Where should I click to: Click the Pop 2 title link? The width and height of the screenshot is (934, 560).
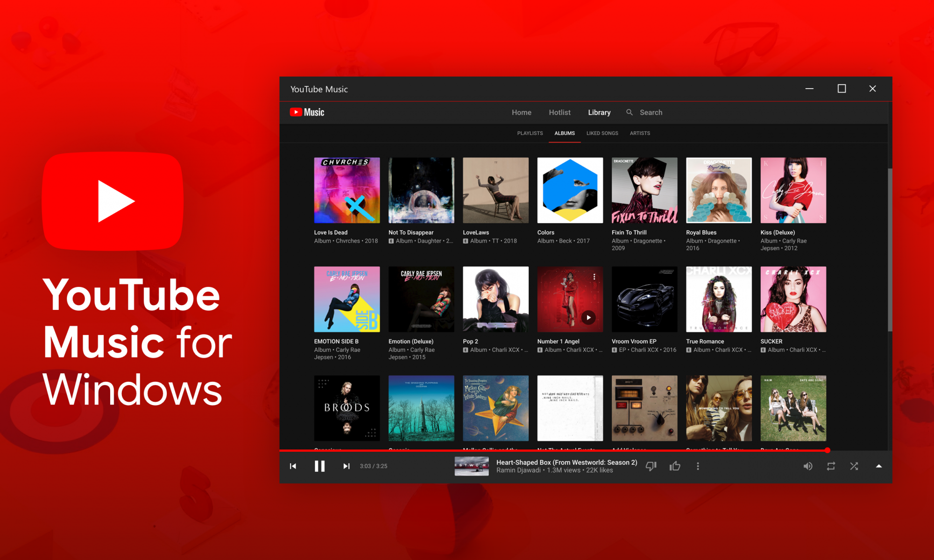pos(470,342)
